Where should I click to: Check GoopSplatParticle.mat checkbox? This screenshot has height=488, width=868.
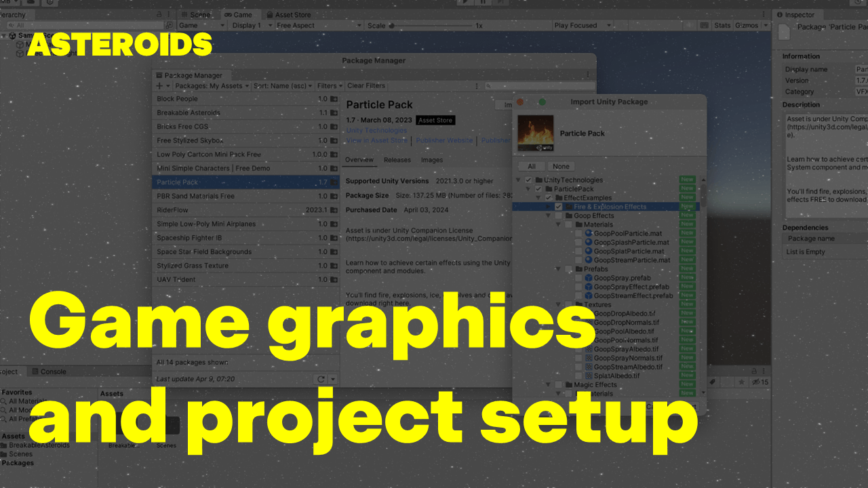[x=578, y=251]
